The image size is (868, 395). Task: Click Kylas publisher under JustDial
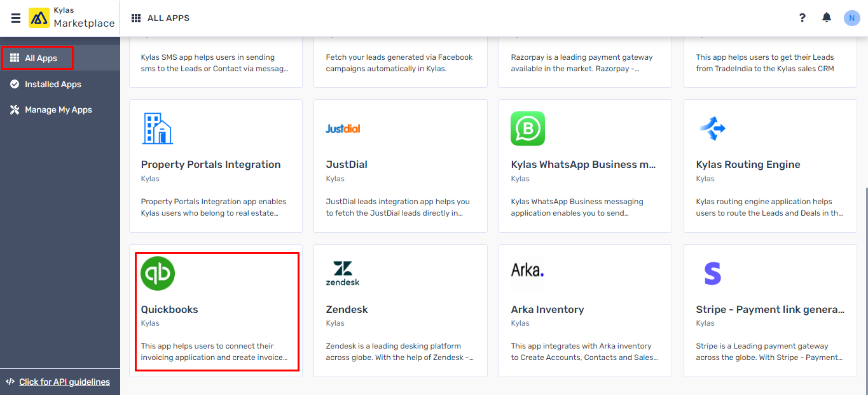tap(335, 179)
